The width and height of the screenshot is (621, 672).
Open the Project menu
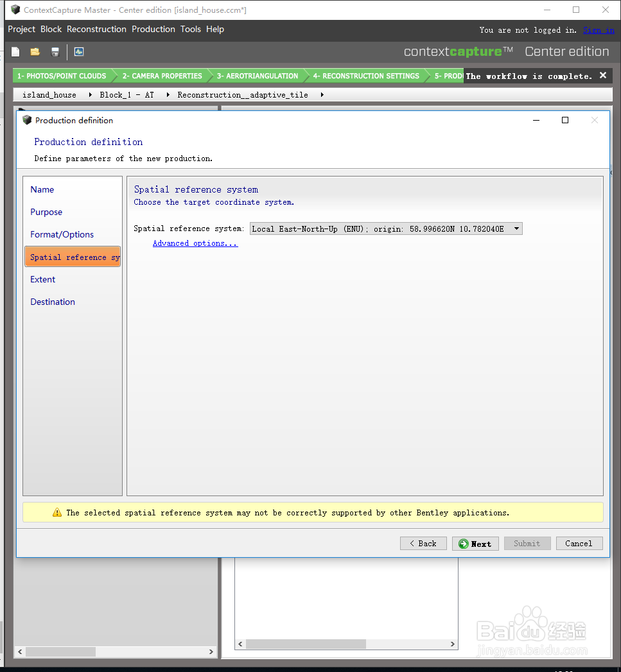pyautogui.click(x=21, y=29)
